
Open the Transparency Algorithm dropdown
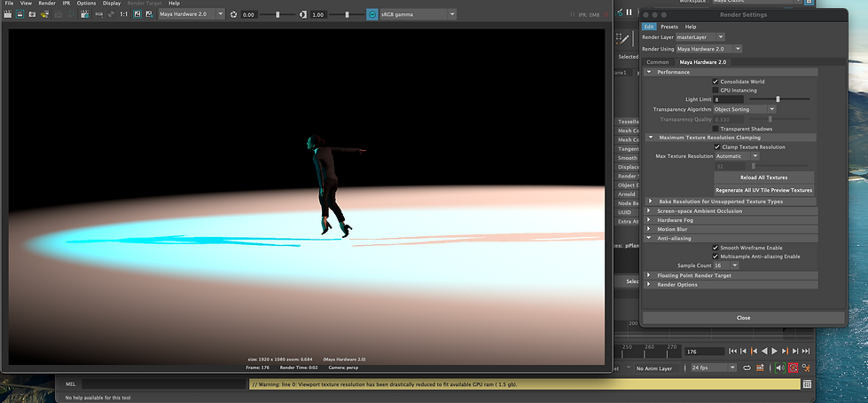pos(745,109)
